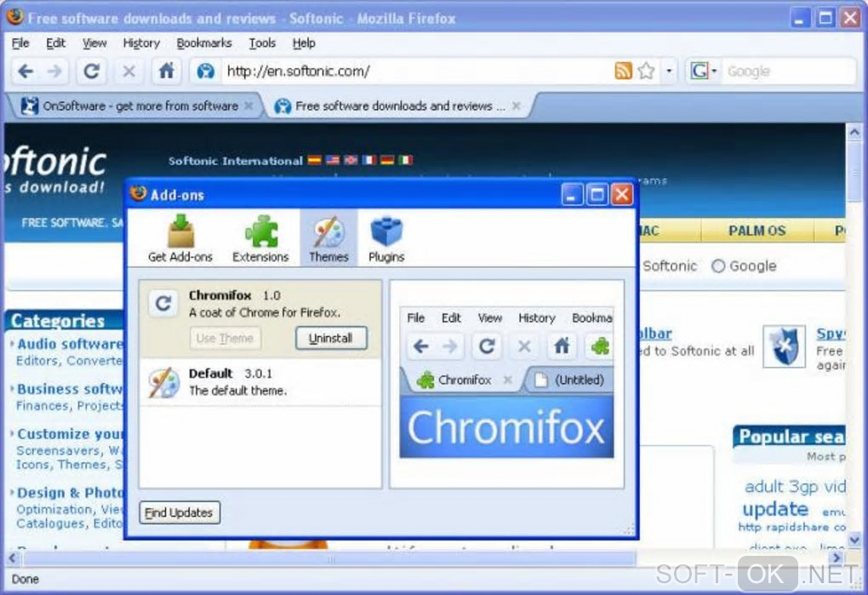Image resolution: width=868 pixels, height=595 pixels.
Task: Click the US flag in Softonic International
Action: tap(333, 160)
